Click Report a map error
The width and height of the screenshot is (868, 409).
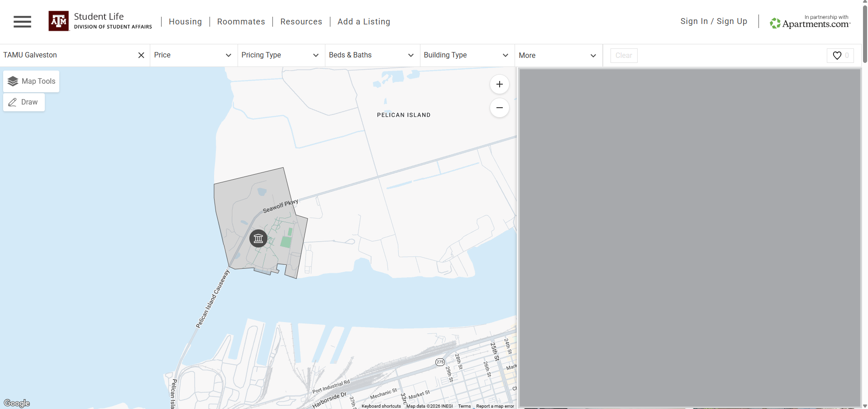494,406
